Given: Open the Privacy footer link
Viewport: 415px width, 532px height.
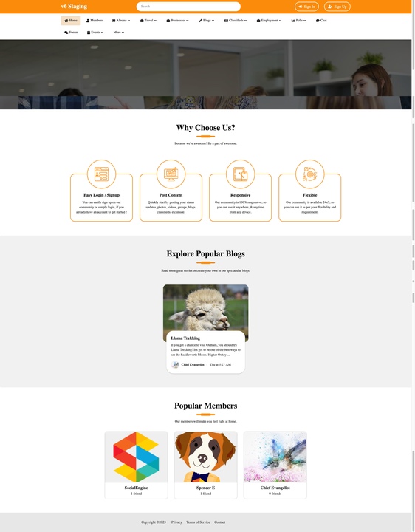Looking at the screenshot, I should (176, 522).
